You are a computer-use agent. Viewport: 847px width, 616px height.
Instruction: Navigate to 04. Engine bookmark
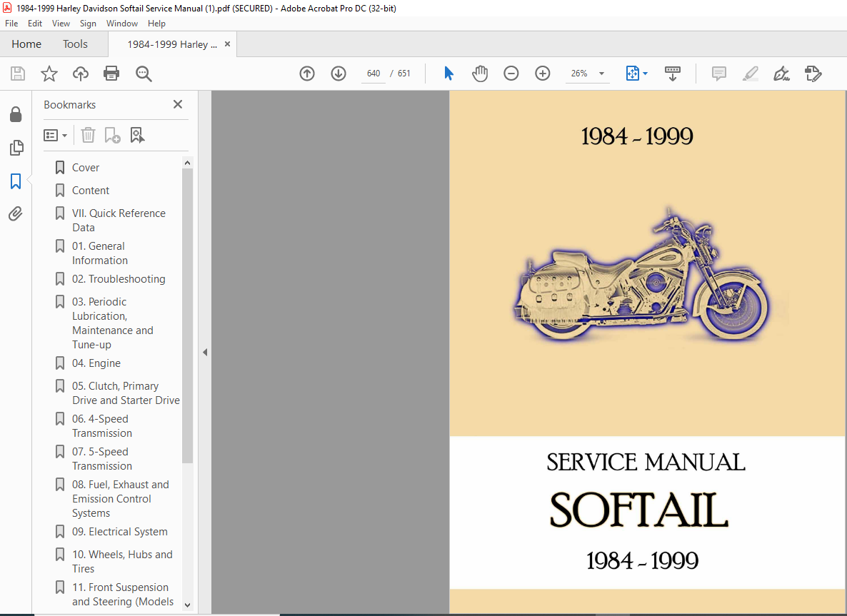coord(96,363)
